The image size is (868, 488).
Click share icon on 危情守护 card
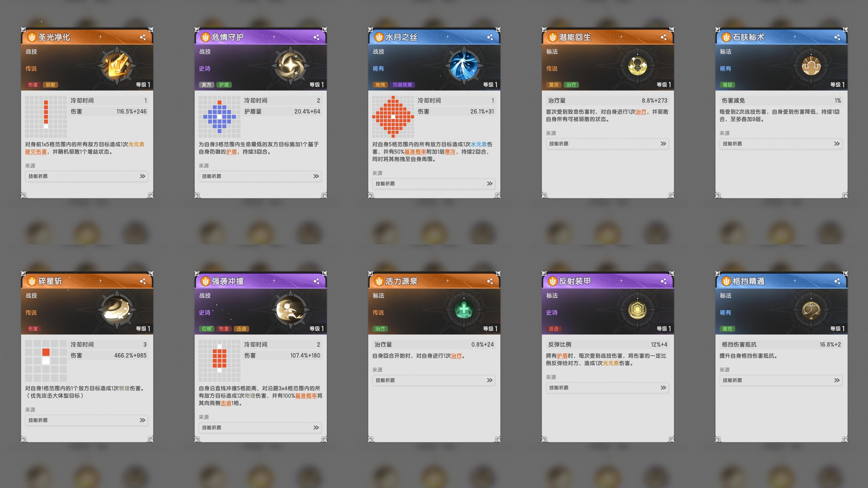(316, 37)
